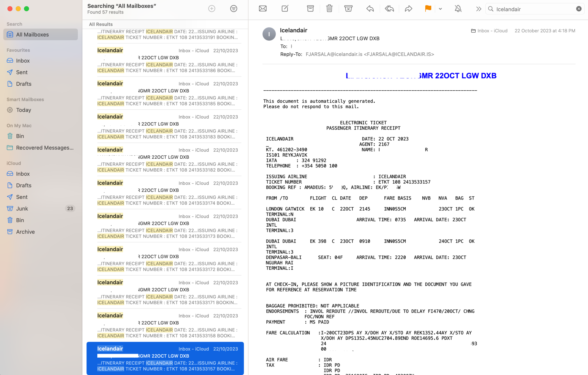
Task: Click Reply All arrow icon
Action: (x=389, y=9)
